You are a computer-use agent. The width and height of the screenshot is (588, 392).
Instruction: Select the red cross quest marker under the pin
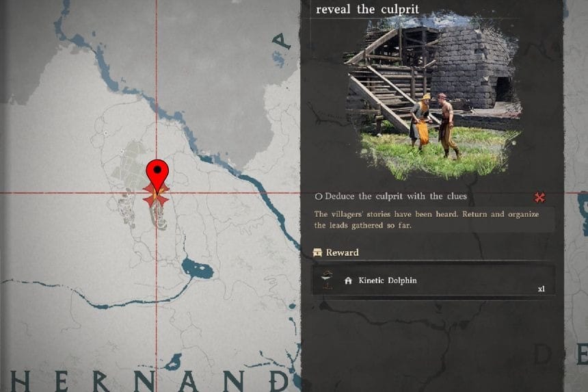(156, 195)
